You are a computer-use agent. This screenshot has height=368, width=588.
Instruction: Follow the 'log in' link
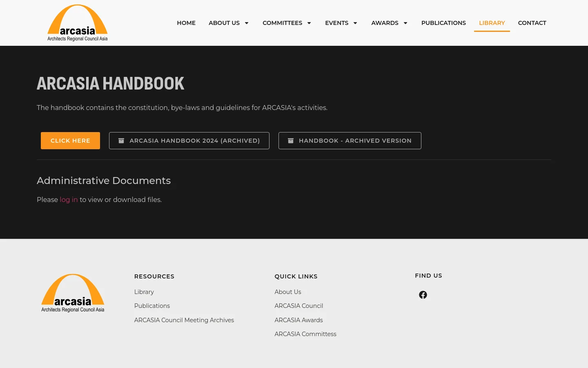click(69, 200)
